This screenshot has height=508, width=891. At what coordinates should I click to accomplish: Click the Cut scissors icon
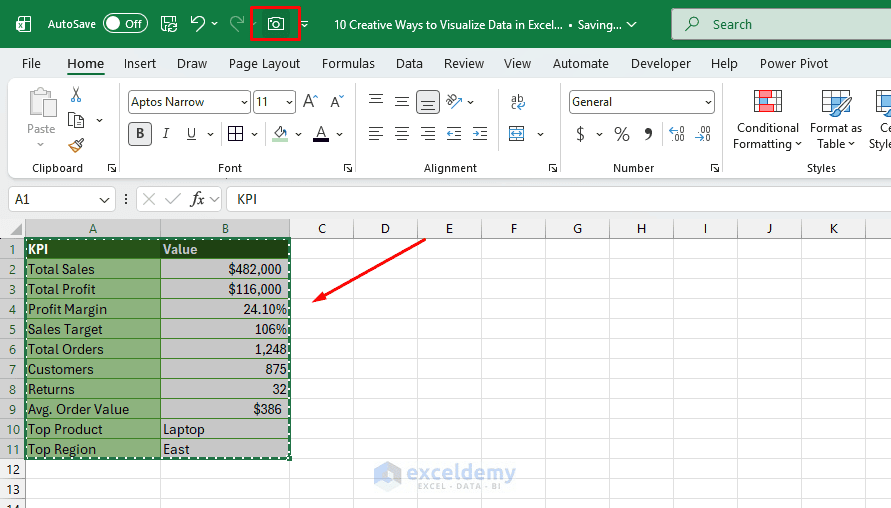pos(76,94)
